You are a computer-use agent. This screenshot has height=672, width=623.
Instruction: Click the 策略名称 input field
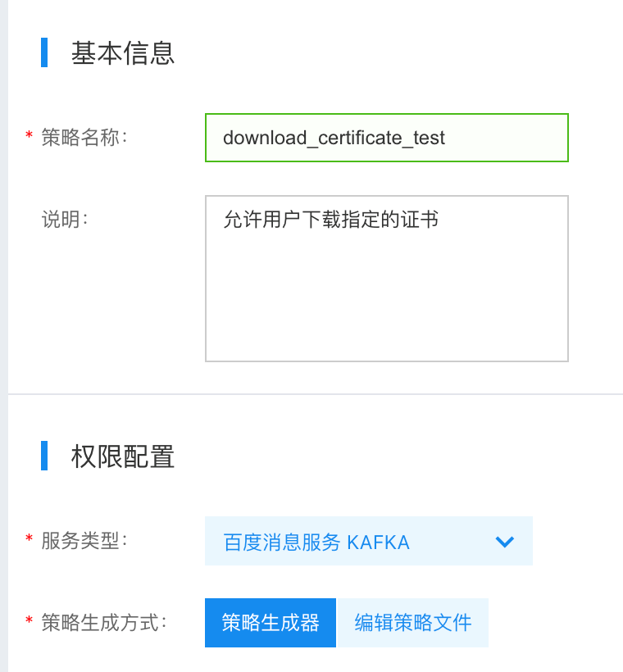[387, 138]
